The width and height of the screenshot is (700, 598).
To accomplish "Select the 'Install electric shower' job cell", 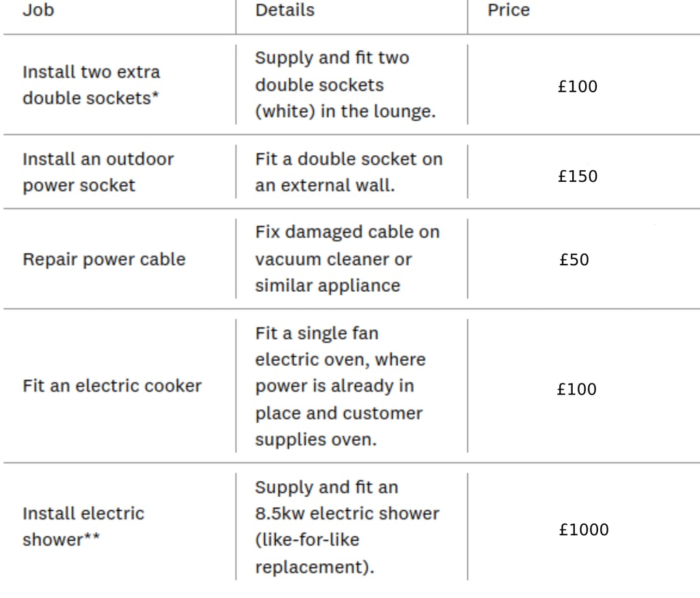I will coord(83,526).
